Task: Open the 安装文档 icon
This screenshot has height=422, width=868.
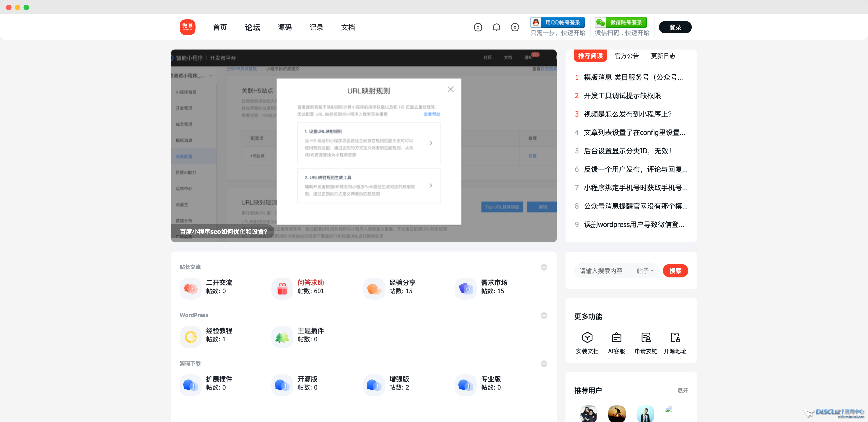Action: click(587, 337)
